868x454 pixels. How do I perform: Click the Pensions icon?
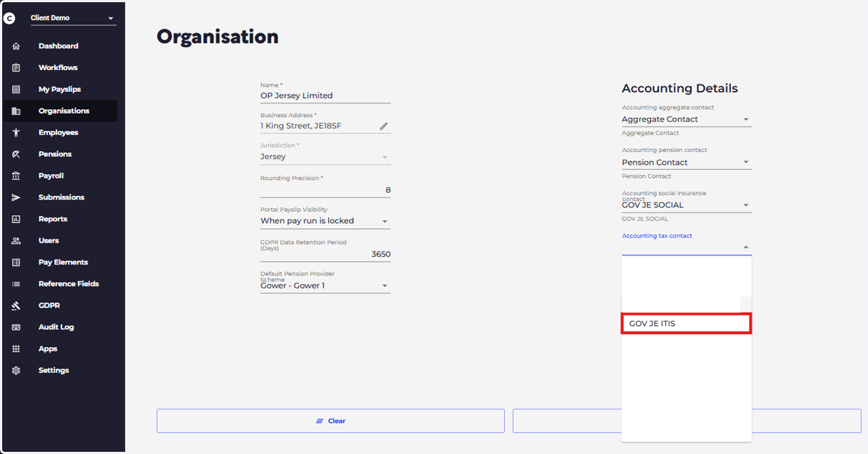(x=16, y=155)
